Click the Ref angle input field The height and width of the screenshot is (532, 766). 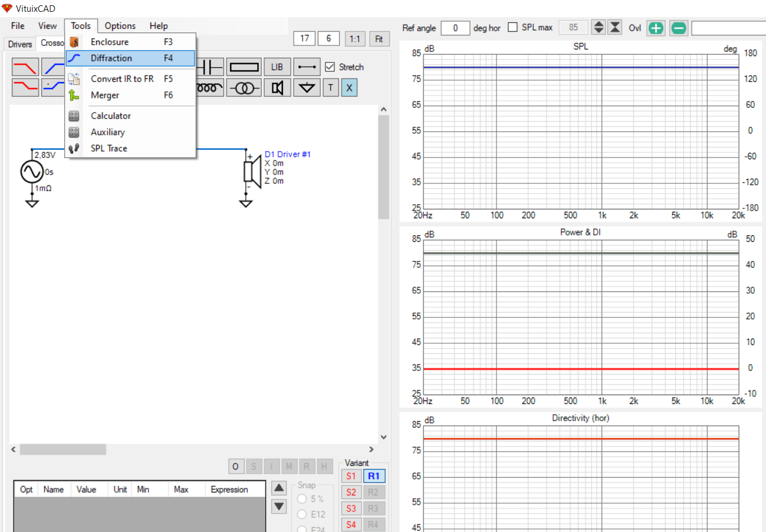455,28
